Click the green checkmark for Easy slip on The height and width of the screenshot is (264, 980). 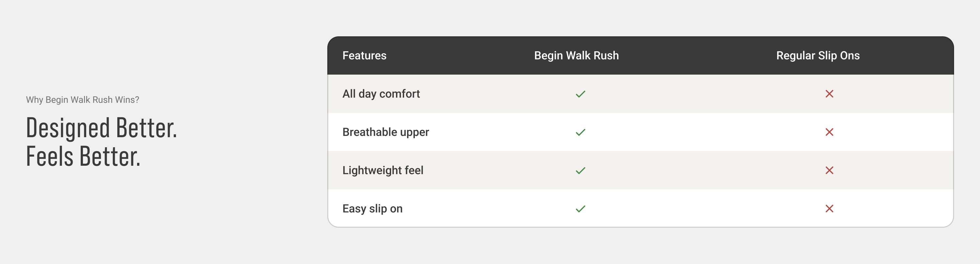pyautogui.click(x=580, y=209)
